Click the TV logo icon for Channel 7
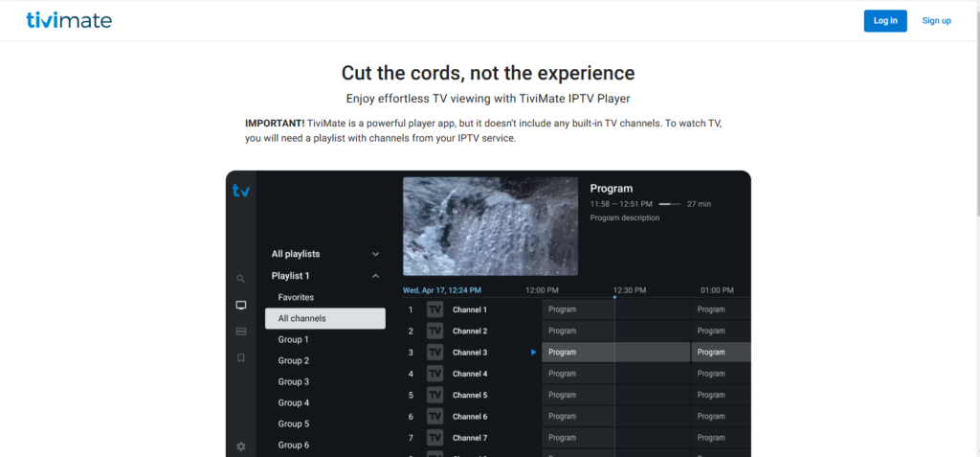Screen dimensions: 980x457 pos(435,438)
